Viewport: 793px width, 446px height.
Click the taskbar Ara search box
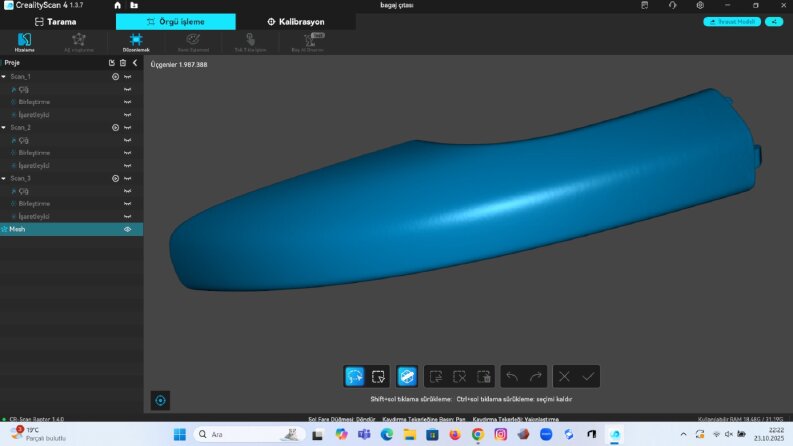coord(249,434)
